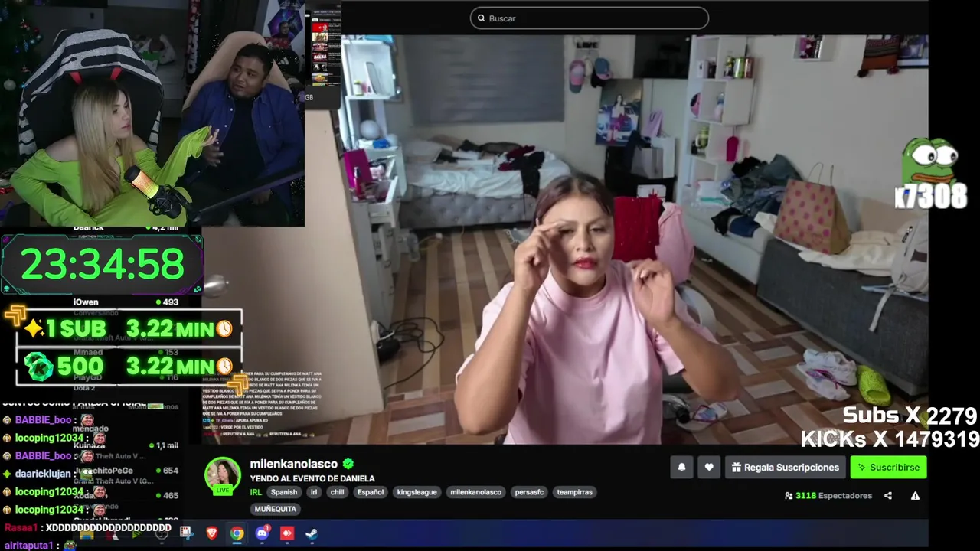Click the Regala Suscripciones button

pyautogui.click(x=786, y=467)
